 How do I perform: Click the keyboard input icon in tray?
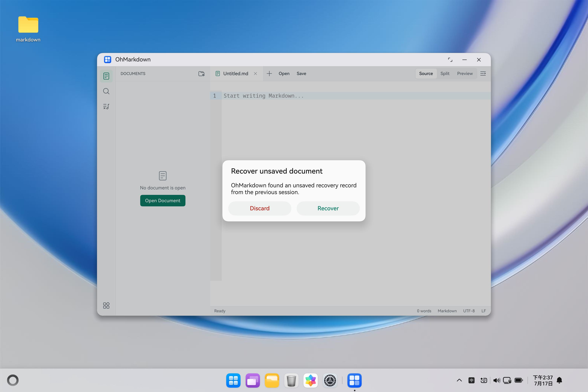484,380
